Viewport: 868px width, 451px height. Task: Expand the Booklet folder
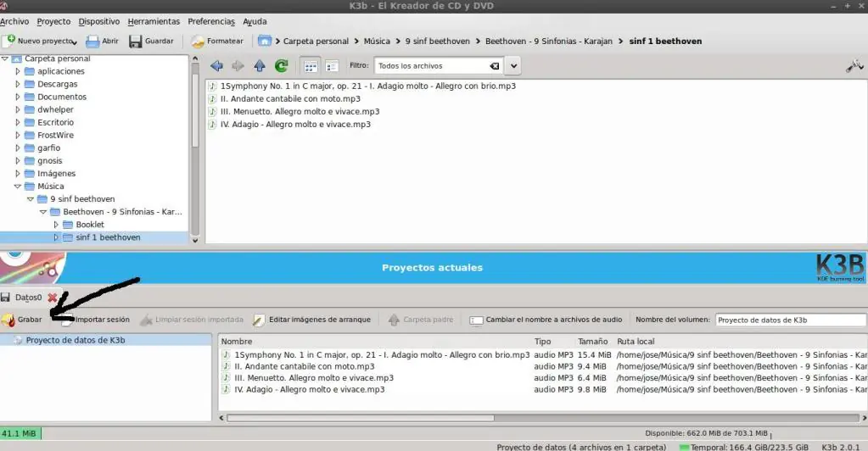pyautogui.click(x=56, y=225)
